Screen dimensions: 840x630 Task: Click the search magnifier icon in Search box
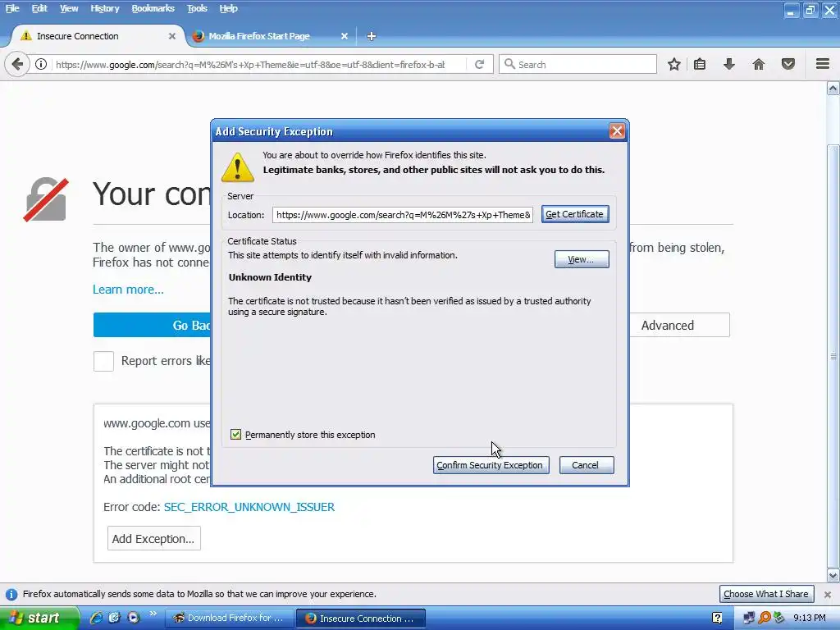(510, 64)
